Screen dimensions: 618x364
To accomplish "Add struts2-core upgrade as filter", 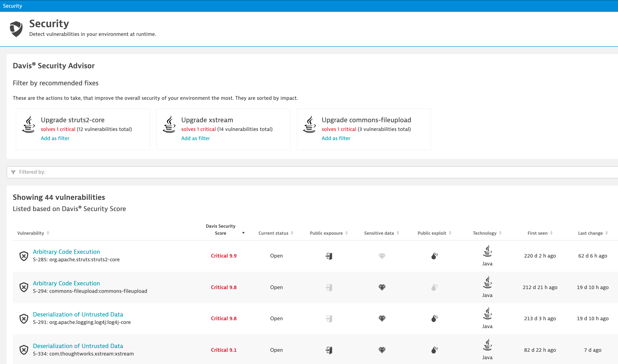I will point(55,138).
